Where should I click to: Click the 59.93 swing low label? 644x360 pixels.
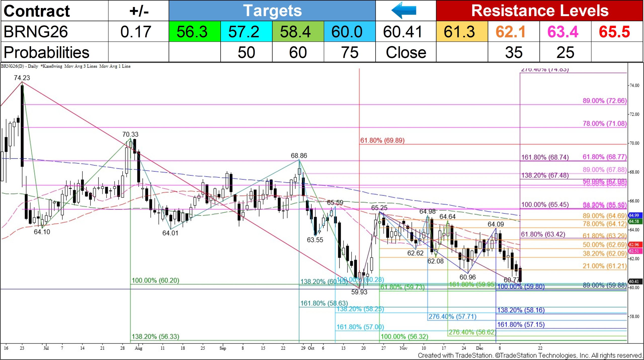pyautogui.click(x=359, y=292)
